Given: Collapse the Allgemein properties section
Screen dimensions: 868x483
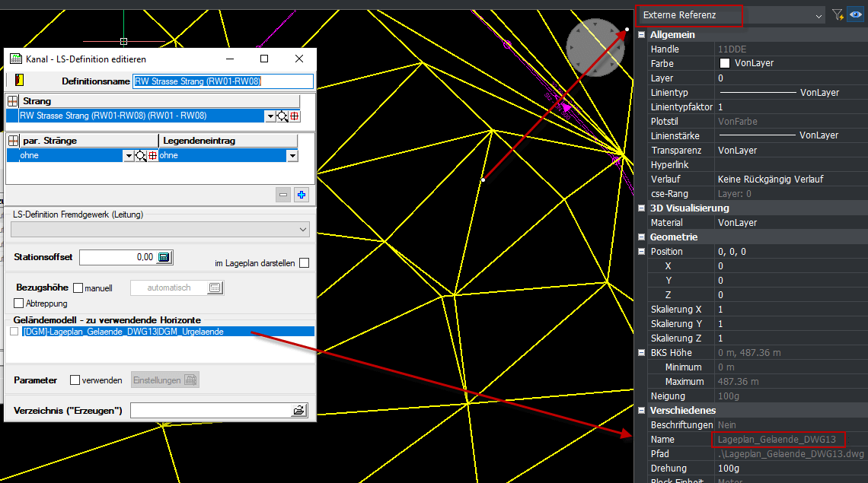Looking at the screenshot, I should [x=641, y=35].
